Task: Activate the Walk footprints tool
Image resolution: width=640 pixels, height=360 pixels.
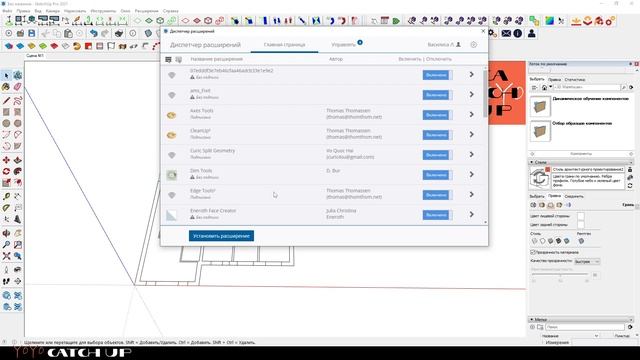Action: tap(6, 282)
